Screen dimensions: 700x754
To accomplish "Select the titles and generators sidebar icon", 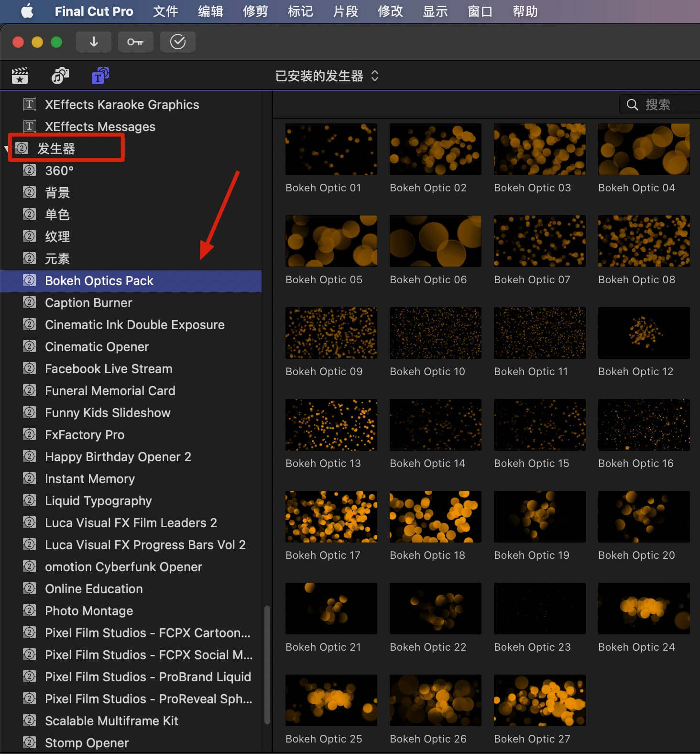I will tap(100, 76).
